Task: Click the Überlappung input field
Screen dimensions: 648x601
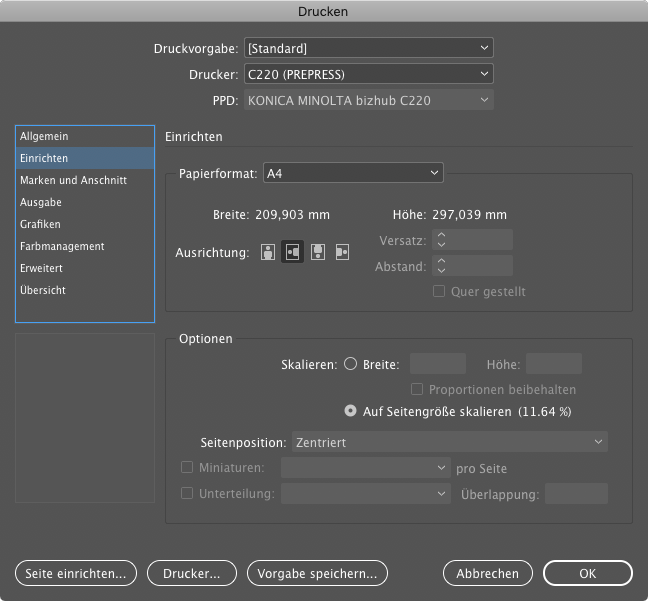Action: [x=576, y=494]
